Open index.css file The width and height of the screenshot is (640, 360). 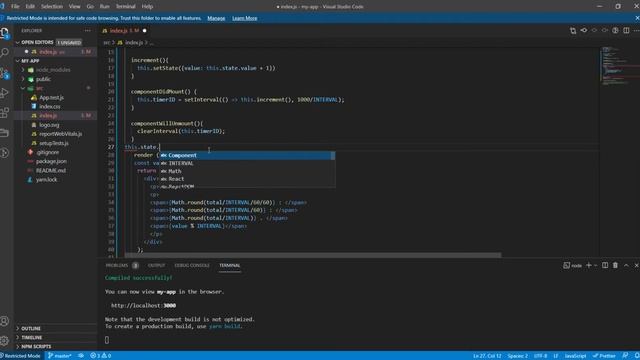49,107
